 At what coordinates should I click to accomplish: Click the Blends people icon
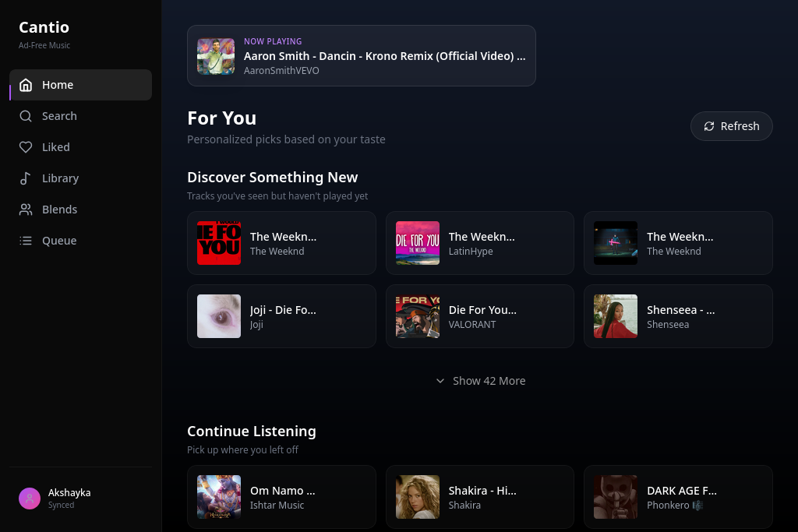tap(26, 209)
